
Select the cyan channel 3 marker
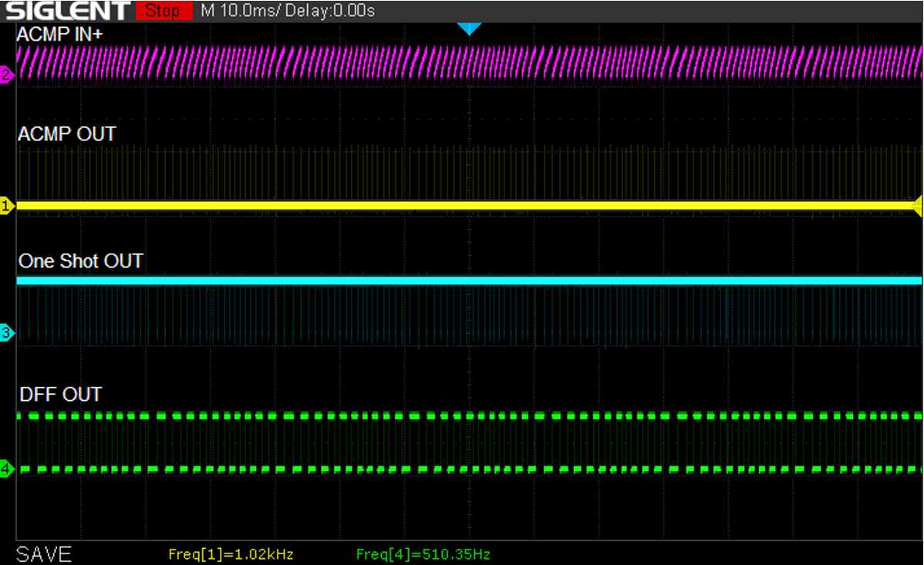click(7, 333)
